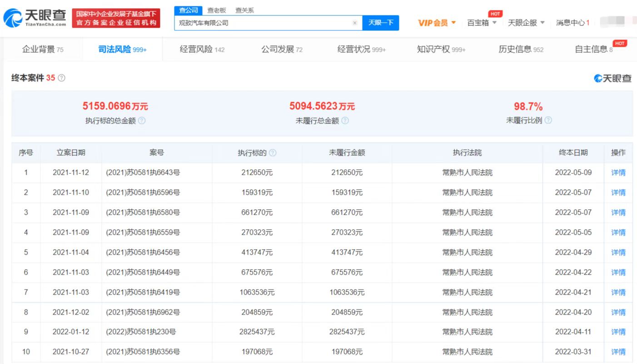Open the 企业背景 tab
Viewport: 637px width, 364px height.
point(43,49)
